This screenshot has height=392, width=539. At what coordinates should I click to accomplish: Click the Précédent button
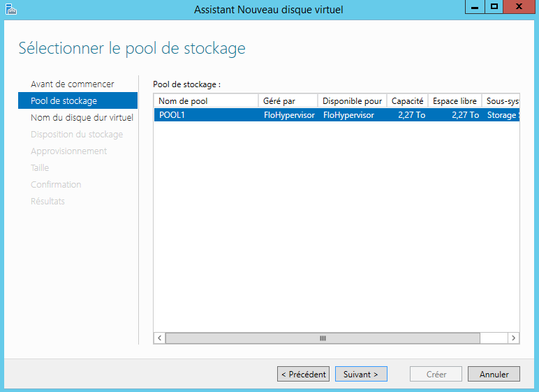[x=304, y=374]
